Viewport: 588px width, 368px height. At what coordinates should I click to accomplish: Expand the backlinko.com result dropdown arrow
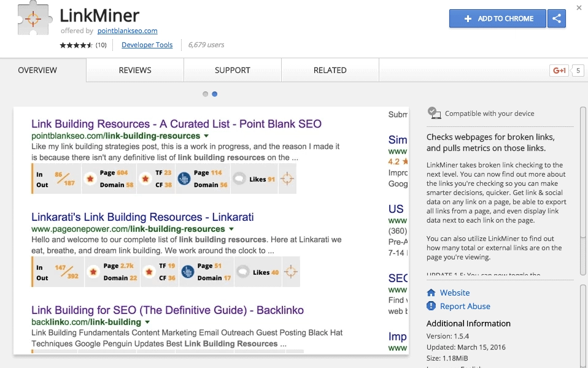[x=147, y=322]
